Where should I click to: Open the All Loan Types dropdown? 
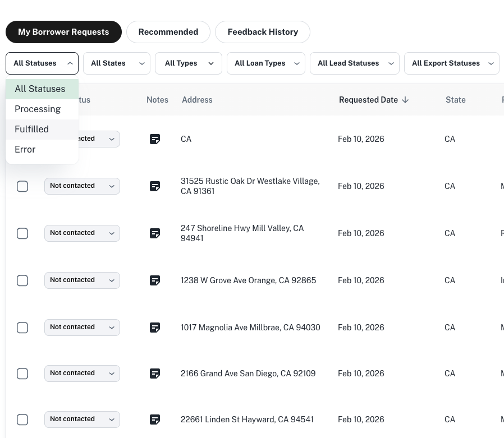pyautogui.click(x=265, y=63)
